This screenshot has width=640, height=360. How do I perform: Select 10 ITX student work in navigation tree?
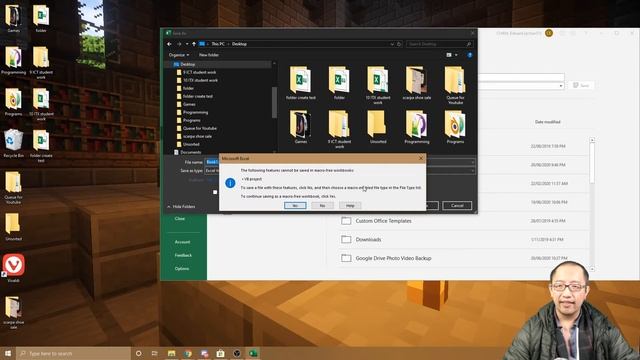coord(200,80)
